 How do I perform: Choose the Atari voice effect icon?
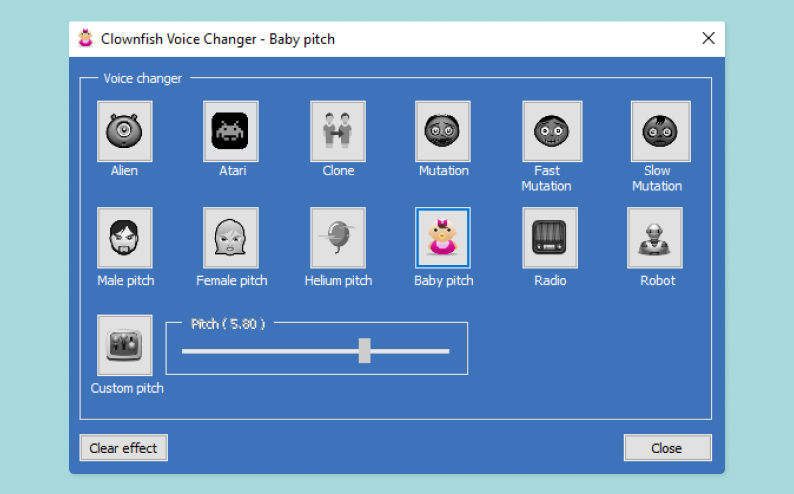click(231, 132)
